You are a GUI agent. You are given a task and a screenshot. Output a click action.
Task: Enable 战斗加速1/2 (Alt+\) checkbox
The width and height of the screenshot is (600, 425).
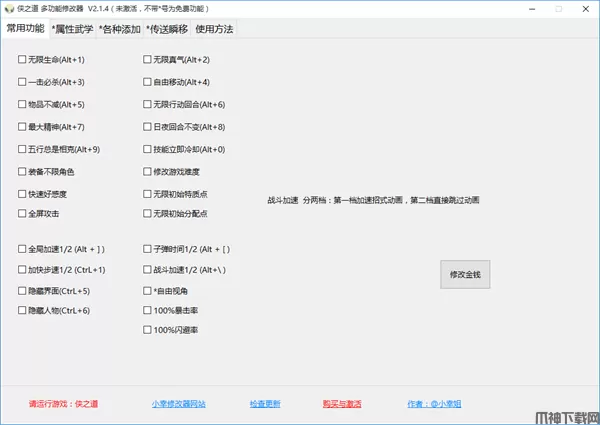(147, 270)
